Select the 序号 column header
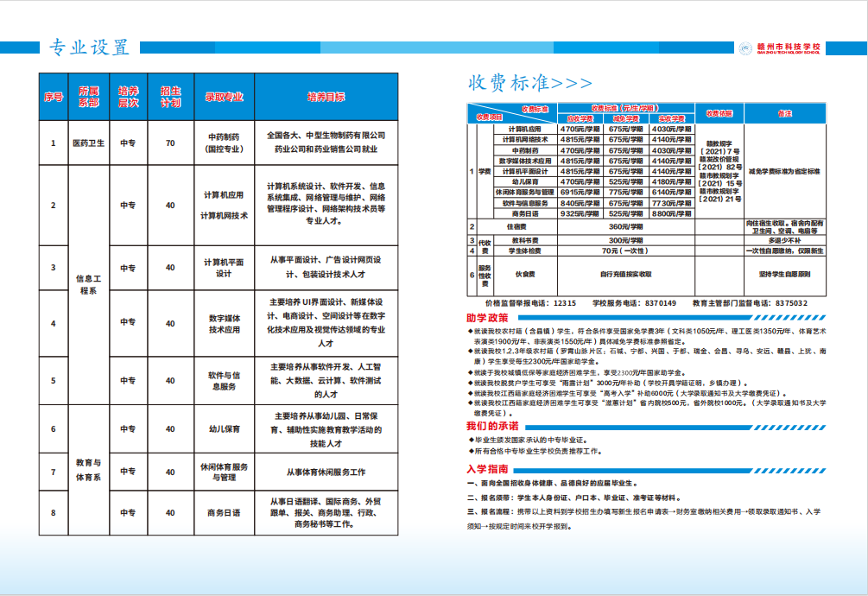This screenshot has width=868, height=596. tap(54, 97)
